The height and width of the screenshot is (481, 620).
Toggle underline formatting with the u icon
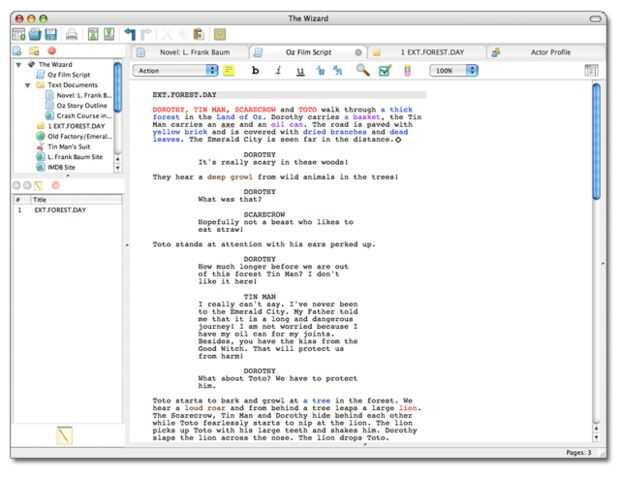[x=301, y=71]
